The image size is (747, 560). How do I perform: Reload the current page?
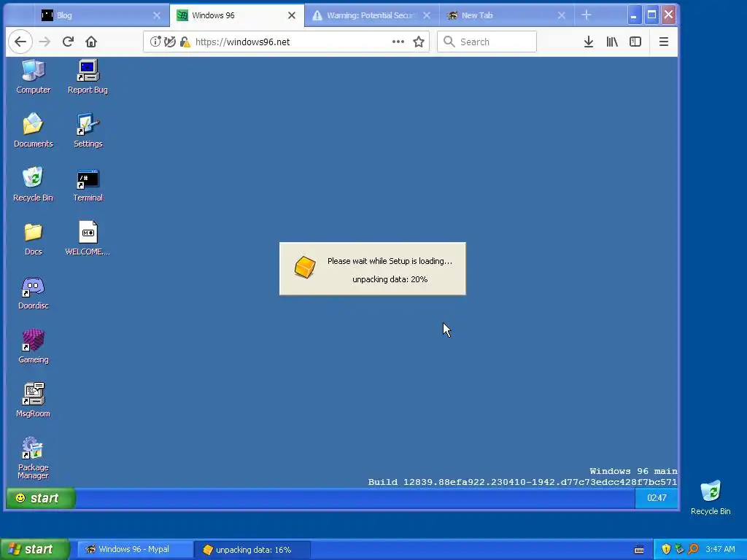[68, 42]
